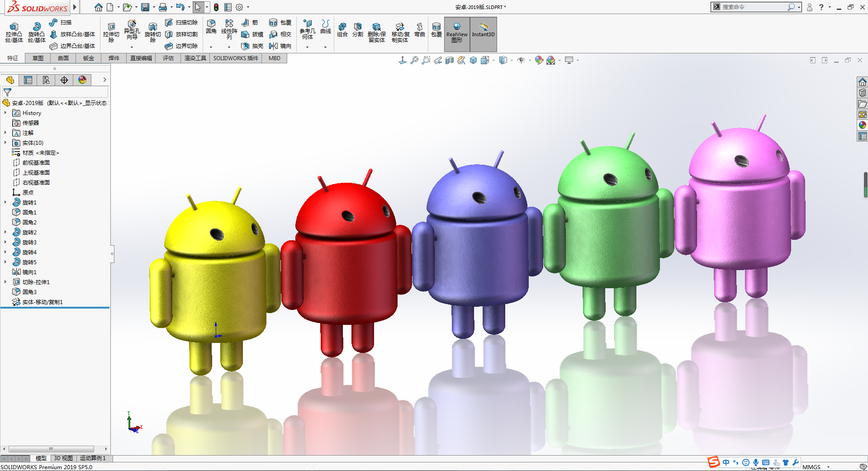Click the feature tree horizontal scrollbar

pos(51,449)
